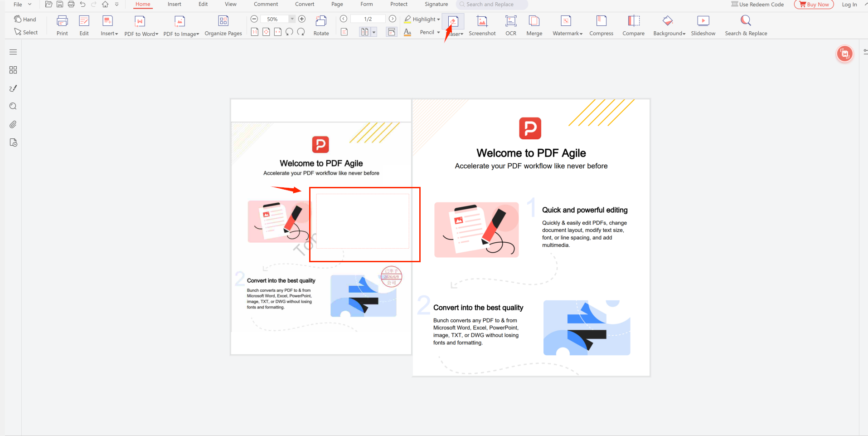Screen dimensions: 868x436
Task: Expand the page layout dropdown arrow
Action: (374, 32)
